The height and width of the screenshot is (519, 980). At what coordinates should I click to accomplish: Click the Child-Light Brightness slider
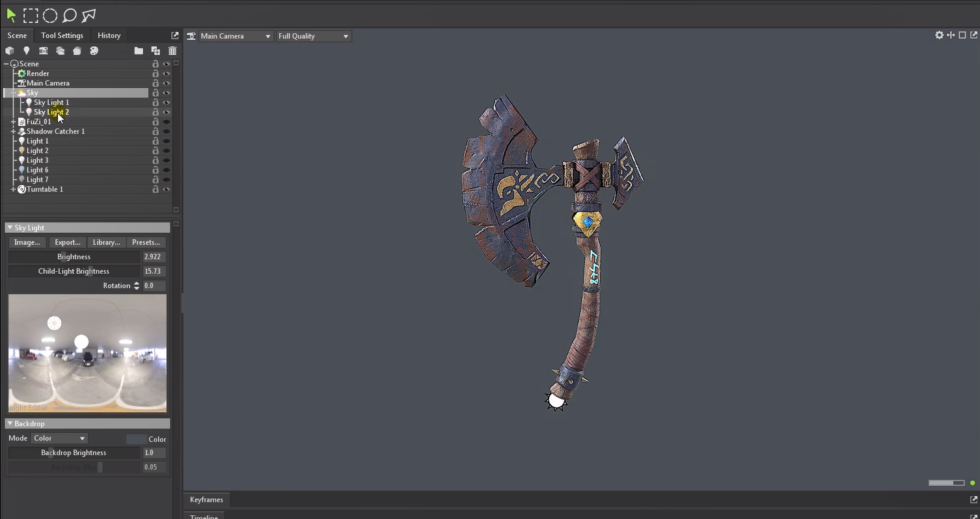pyautogui.click(x=74, y=271)
